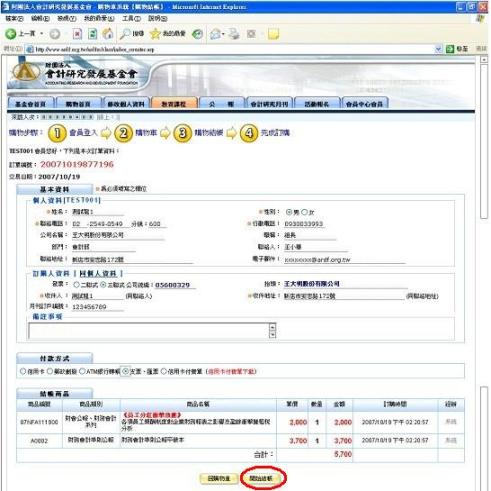Expand the address bar history dropdown
The image size is (491, 491).
pyautogui.click(x=438, y=49)
